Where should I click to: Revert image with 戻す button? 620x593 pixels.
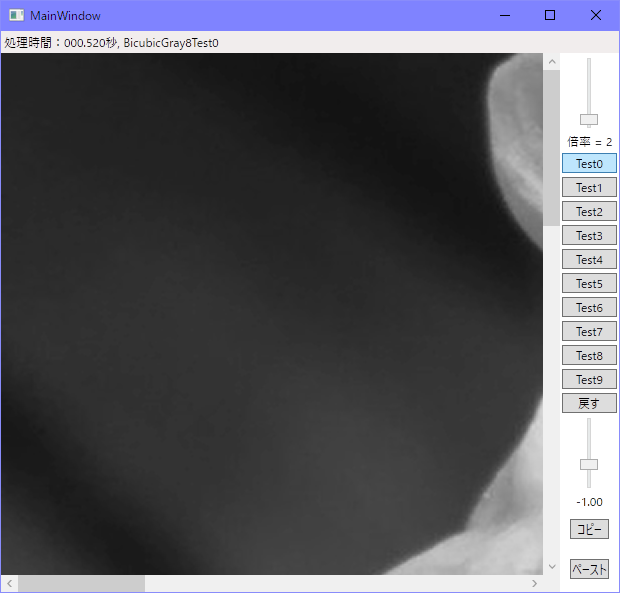pyautogui.click(x=589, y=403)
